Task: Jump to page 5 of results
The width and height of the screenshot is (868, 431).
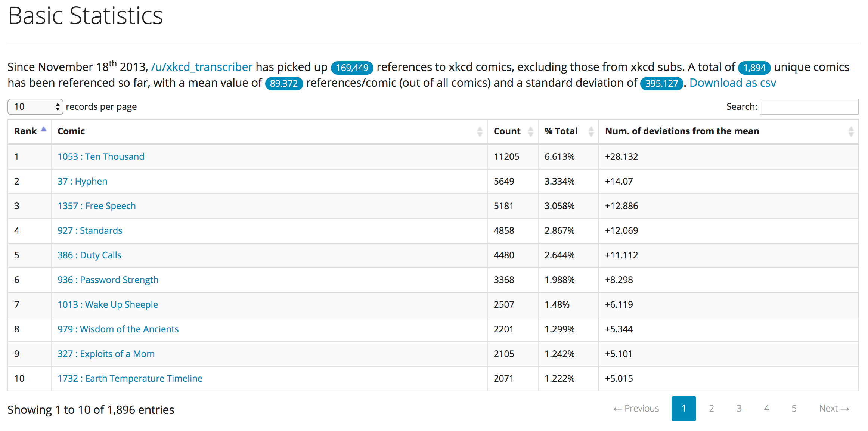Action: (x=794, y=409)
